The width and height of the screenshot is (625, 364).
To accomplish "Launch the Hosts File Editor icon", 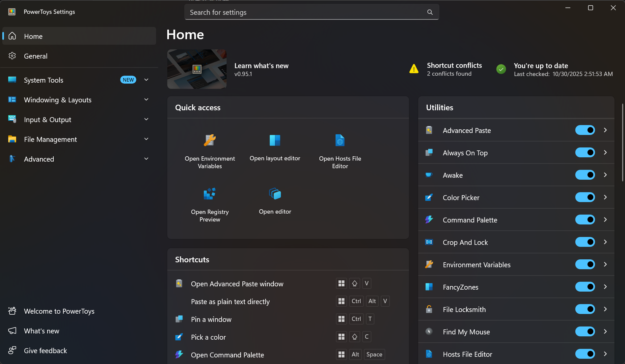I will [x=340, y=141].
